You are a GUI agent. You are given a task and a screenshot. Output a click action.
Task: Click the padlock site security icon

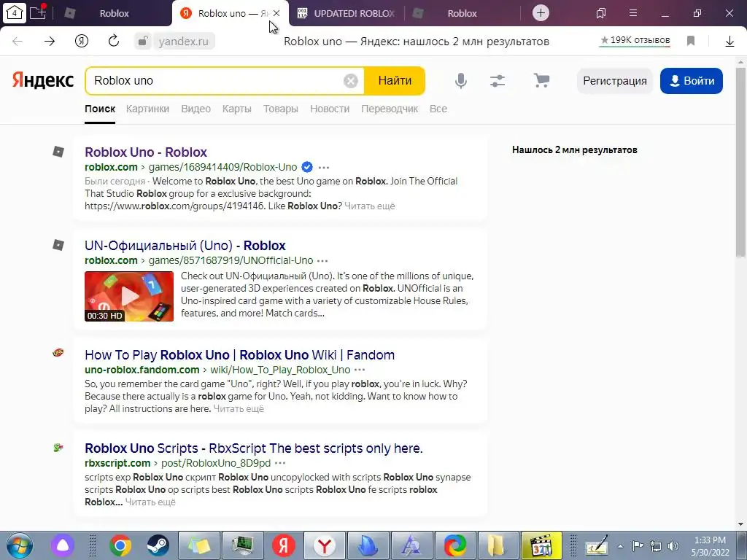click(x=142, y=42)
